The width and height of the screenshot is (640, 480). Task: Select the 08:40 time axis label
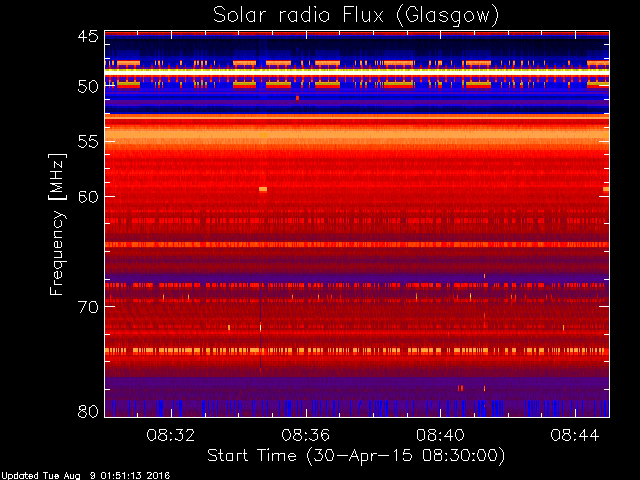coord(440,435)
